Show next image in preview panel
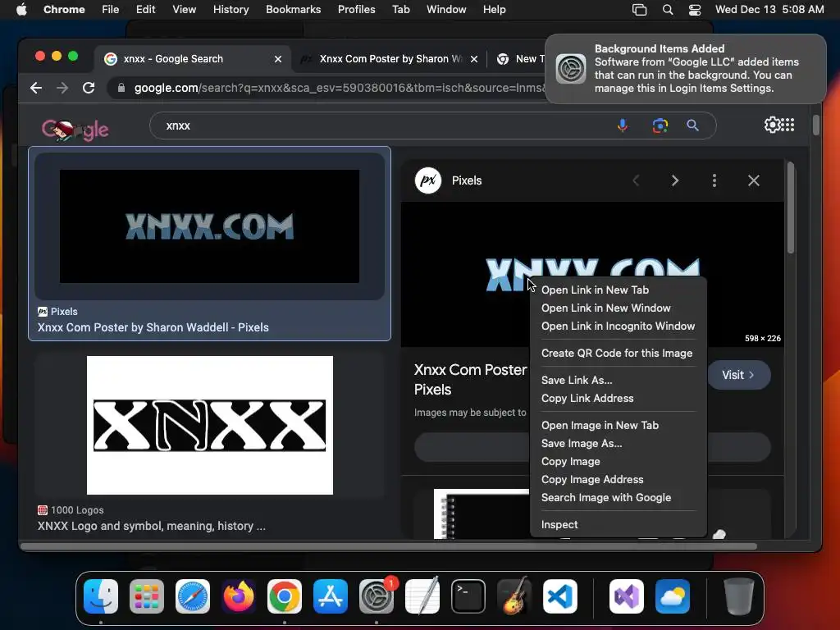This screenshot has height=630, width=840. point(675,180)
